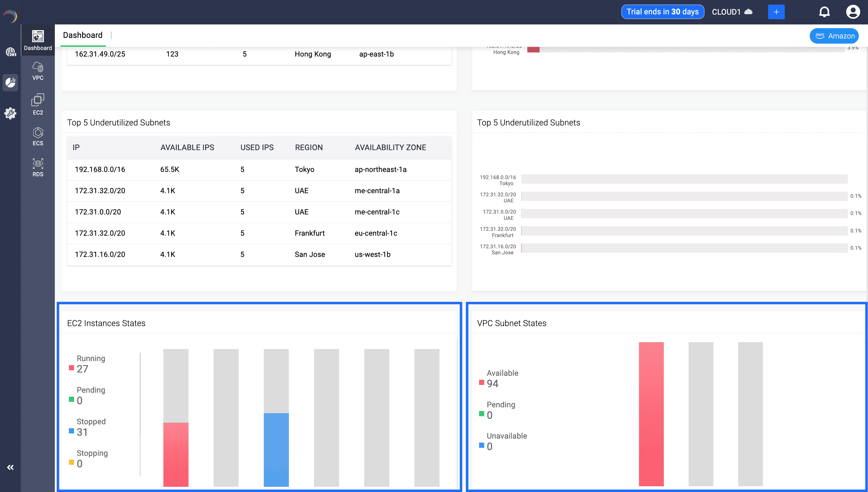Toggle the Stopped legend blue swatch
Screen dimensions: 868x492
point(71,431)
